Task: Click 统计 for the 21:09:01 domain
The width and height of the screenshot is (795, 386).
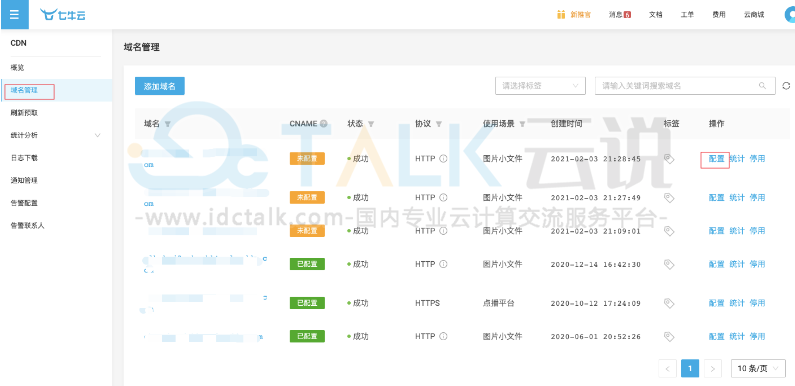Action: tap(737, 231)
